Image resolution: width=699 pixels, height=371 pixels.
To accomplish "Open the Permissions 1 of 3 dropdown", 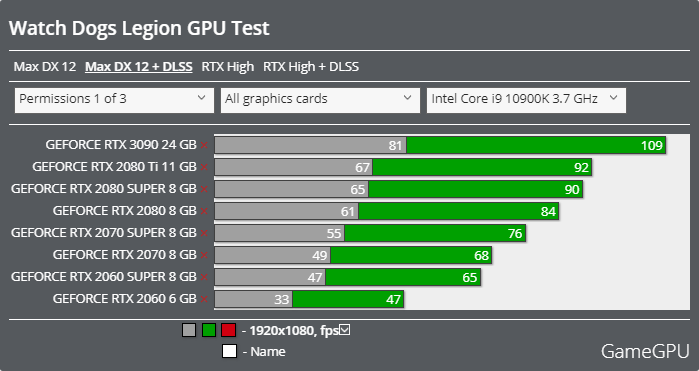I will (x=114, y=100).
